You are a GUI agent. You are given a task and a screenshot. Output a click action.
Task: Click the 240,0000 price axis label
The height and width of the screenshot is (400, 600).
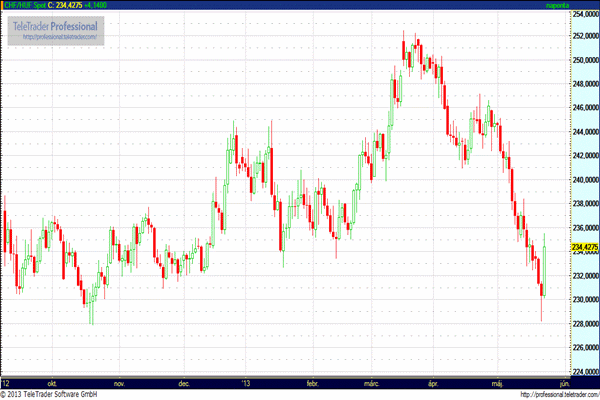(x=583, y=180)
